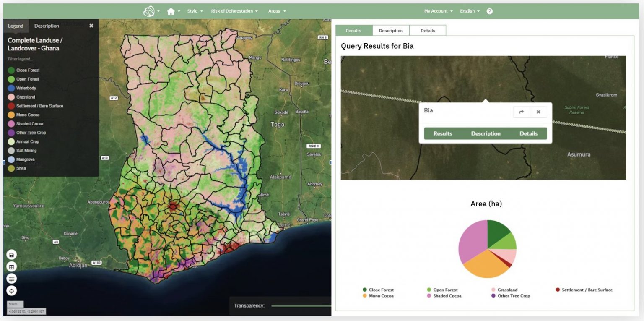
Task: Click Results button in Bia popup
Action: [443, 133]
